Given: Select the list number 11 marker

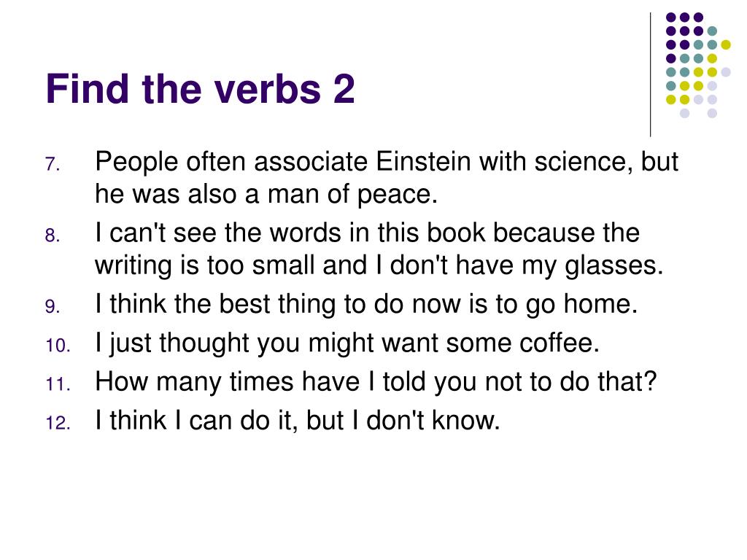Looking at the screenshot, I should tap(58, 384).
